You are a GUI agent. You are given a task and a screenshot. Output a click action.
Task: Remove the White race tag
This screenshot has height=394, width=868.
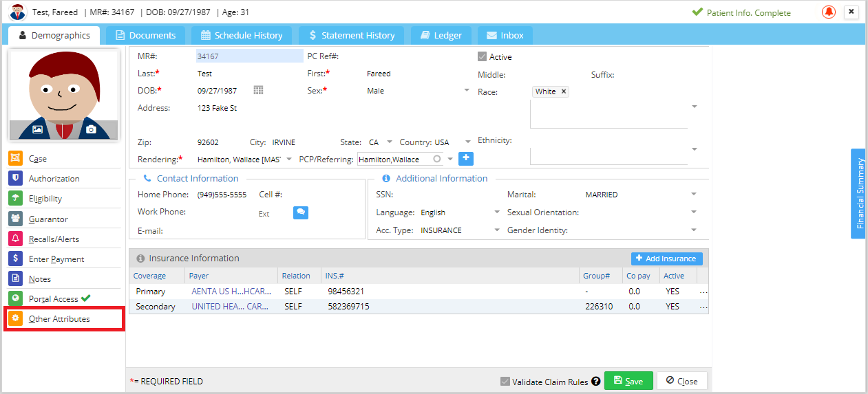click(563, 91)
